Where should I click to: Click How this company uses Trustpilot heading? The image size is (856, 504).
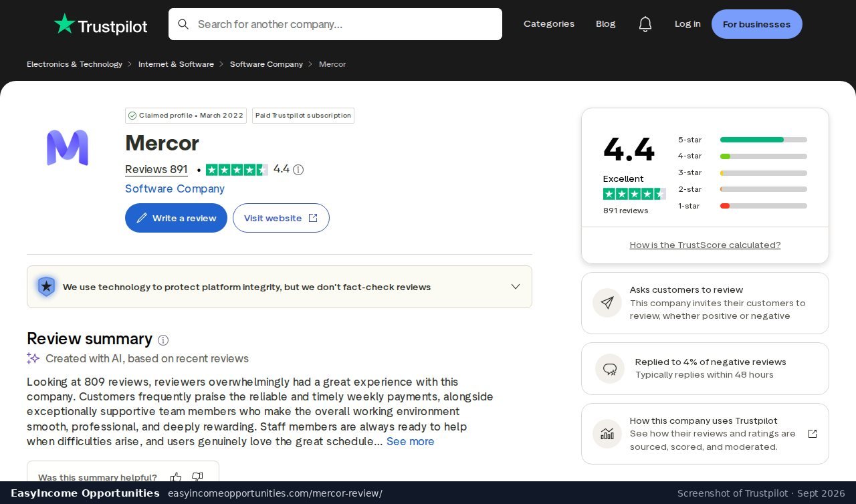click(x=704, y=421)
